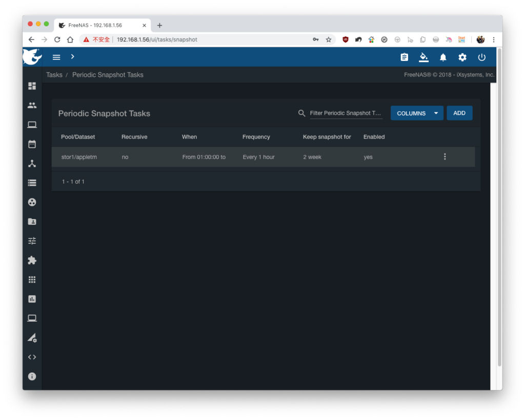
Task: Open the Storage stacked-disks icon in the sidebar
Action: pos(32,183)
